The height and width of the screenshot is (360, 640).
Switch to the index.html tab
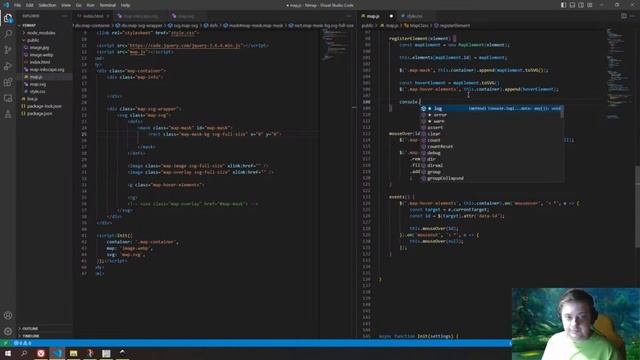point(93,16)
